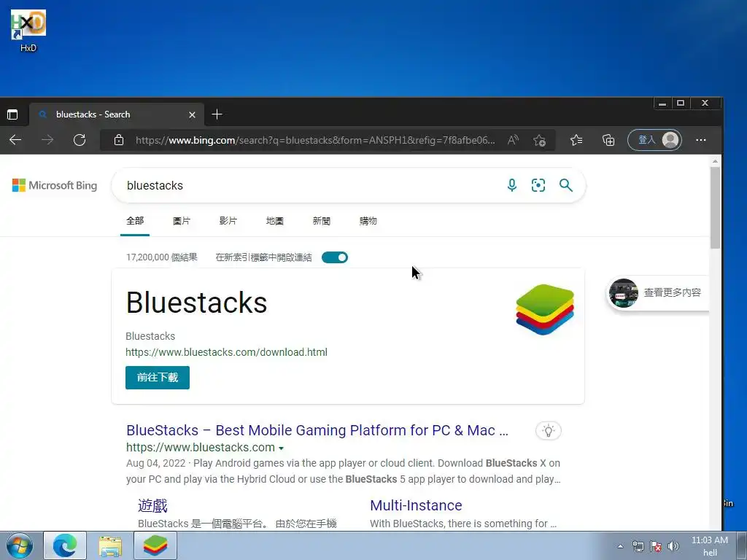Click the page vertical scrollbar thumb
Viewport: 747px width, 560px height.
(715, 208)
